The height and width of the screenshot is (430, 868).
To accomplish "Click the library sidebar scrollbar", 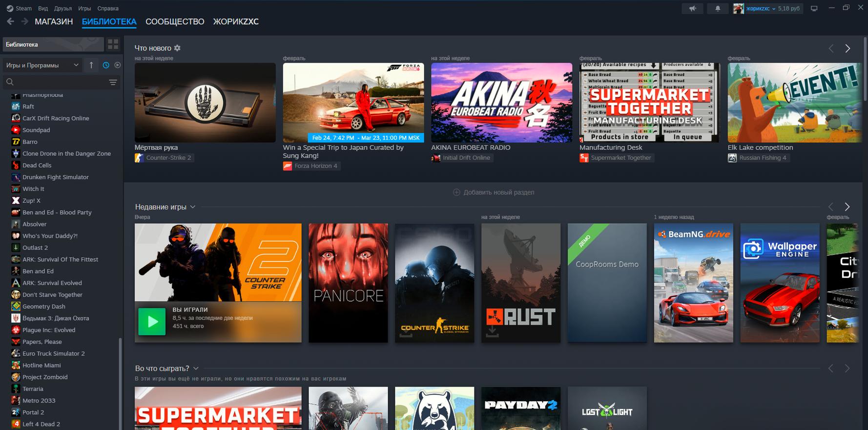I will [x=120, y=381].
